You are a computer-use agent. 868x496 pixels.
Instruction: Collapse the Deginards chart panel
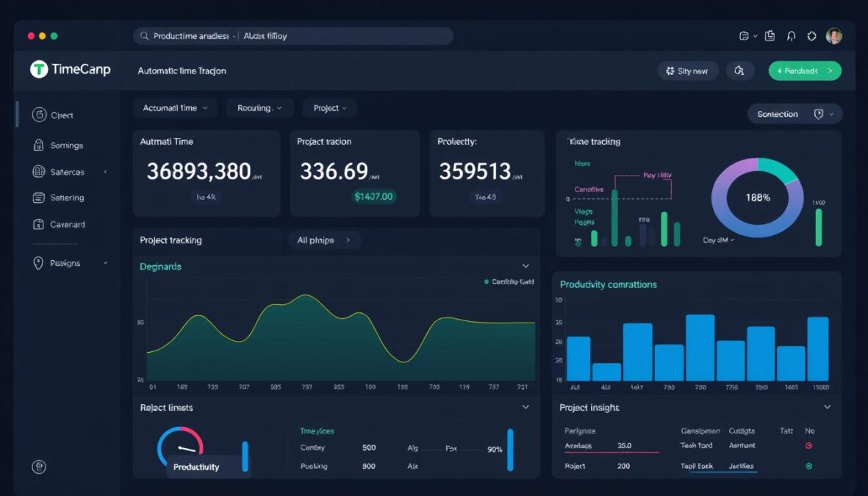click(526, 266)
